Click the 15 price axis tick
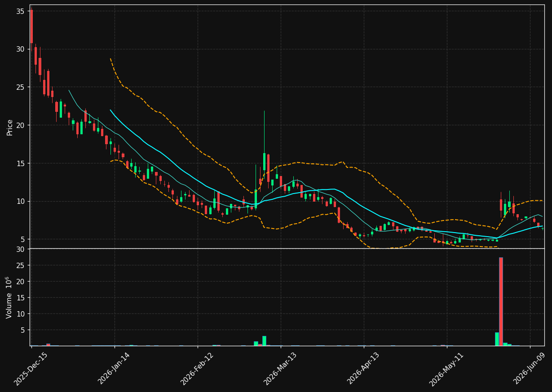This screenshot has width=552, height=392. [x=20, y=163]
